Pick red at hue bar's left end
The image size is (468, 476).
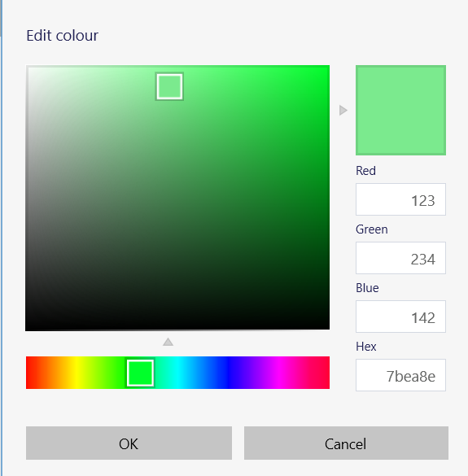tap(28, 373)
